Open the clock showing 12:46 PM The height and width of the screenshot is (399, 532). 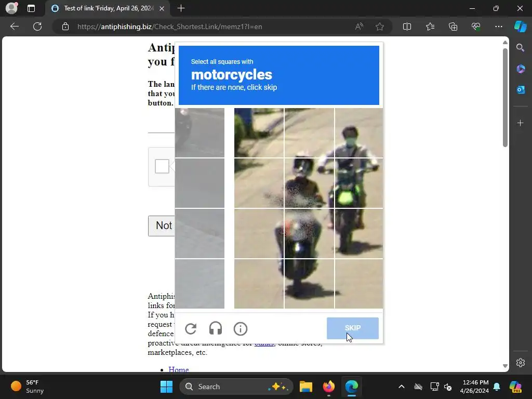click(x=474, y=387)
